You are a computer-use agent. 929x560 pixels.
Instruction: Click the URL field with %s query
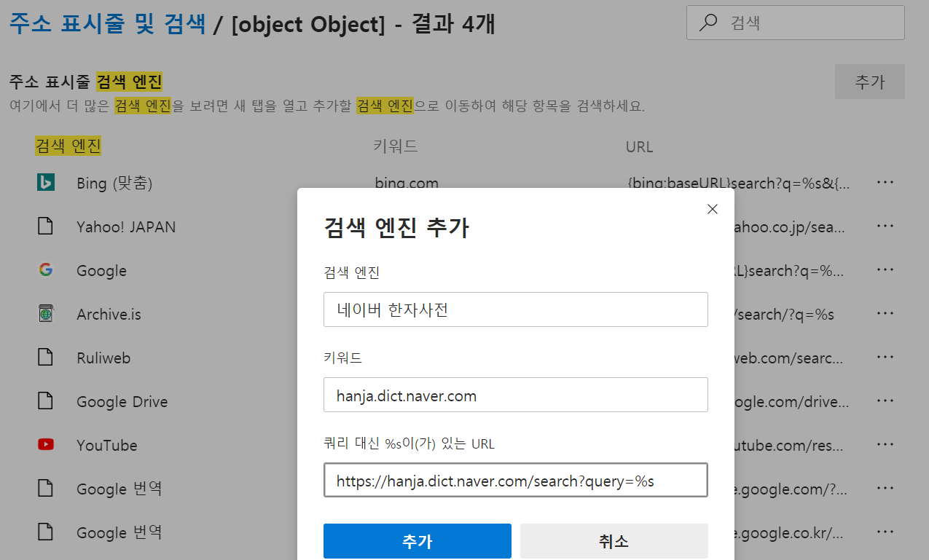point(516,480)
